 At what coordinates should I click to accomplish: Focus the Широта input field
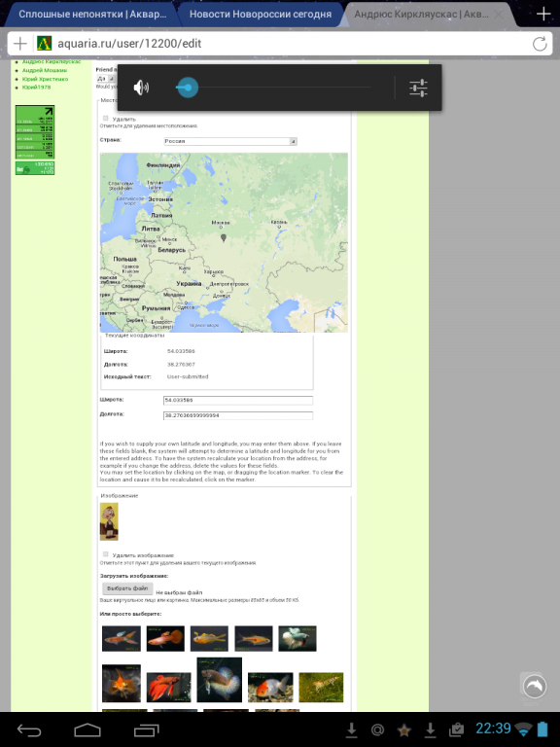pos(238,400)
